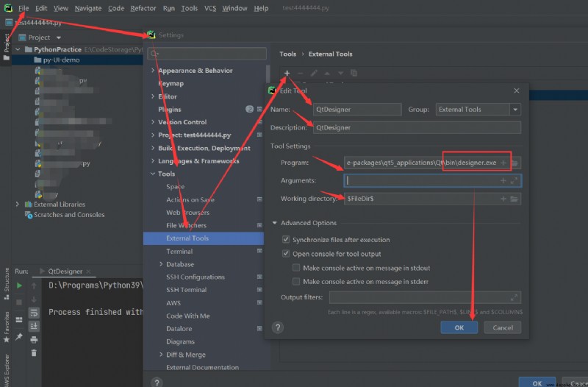Expand the Arguments field editor
Viewport: 588px width, 387px height.
coord(514,180)
